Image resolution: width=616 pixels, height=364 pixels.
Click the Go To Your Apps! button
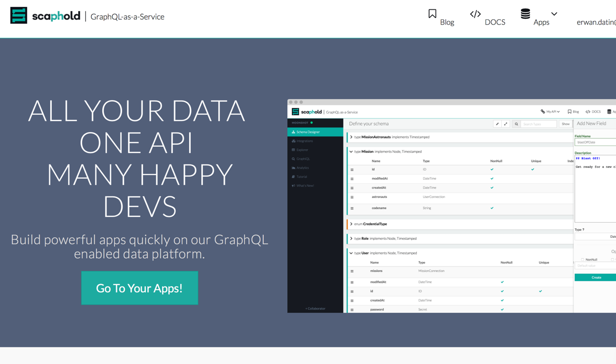[x=139, y=288]
